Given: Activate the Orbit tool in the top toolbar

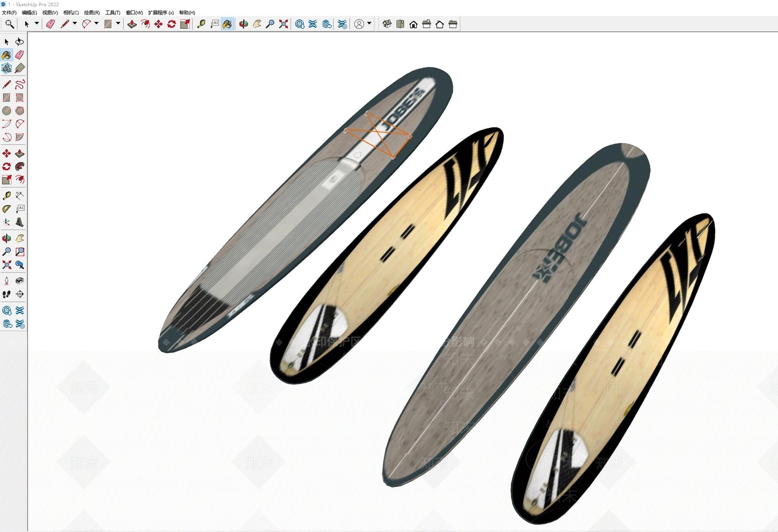Looking at the screenshot, I should pyautogui.click(x=243, y=24).
